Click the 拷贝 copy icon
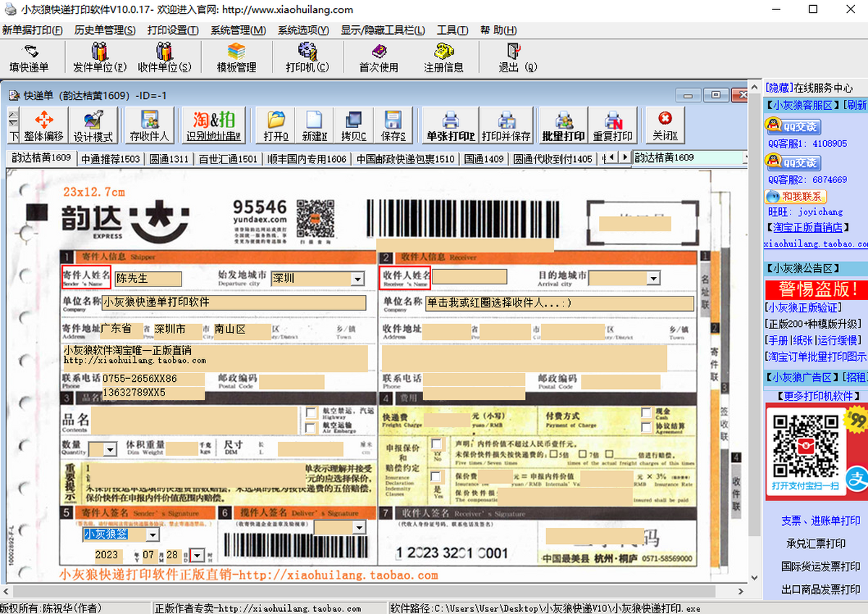 pos(354,127)
